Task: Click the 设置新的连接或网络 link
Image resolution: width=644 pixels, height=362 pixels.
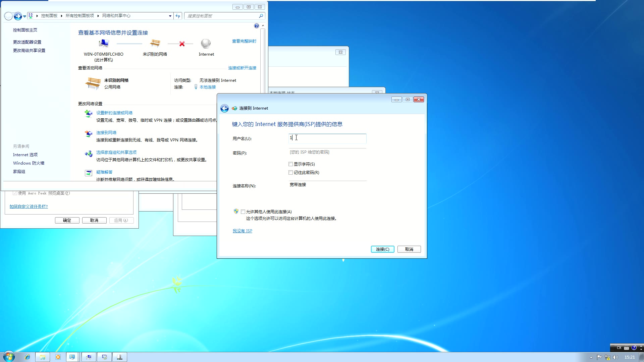Action: pos(114,113)
